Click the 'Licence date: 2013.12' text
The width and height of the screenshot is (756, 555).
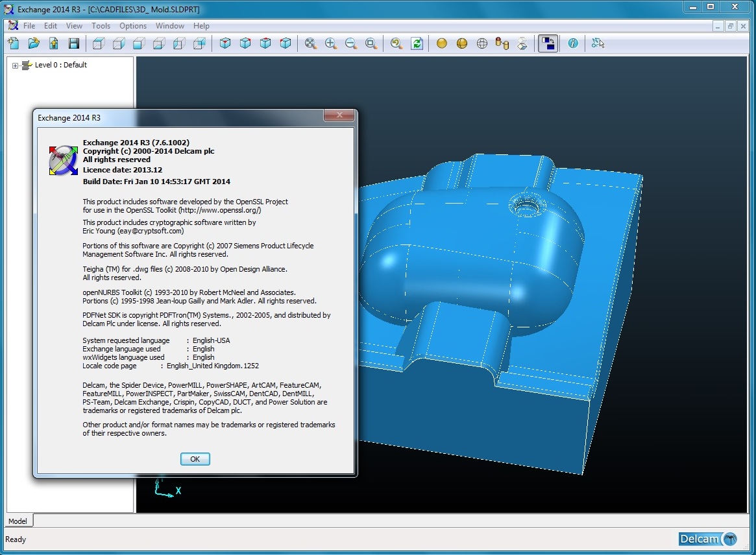[123, 170]
